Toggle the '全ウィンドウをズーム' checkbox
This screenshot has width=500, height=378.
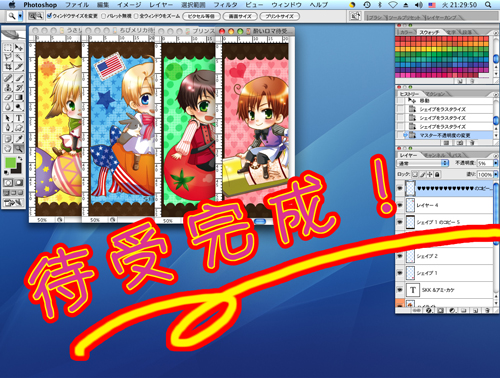[136, 16]
